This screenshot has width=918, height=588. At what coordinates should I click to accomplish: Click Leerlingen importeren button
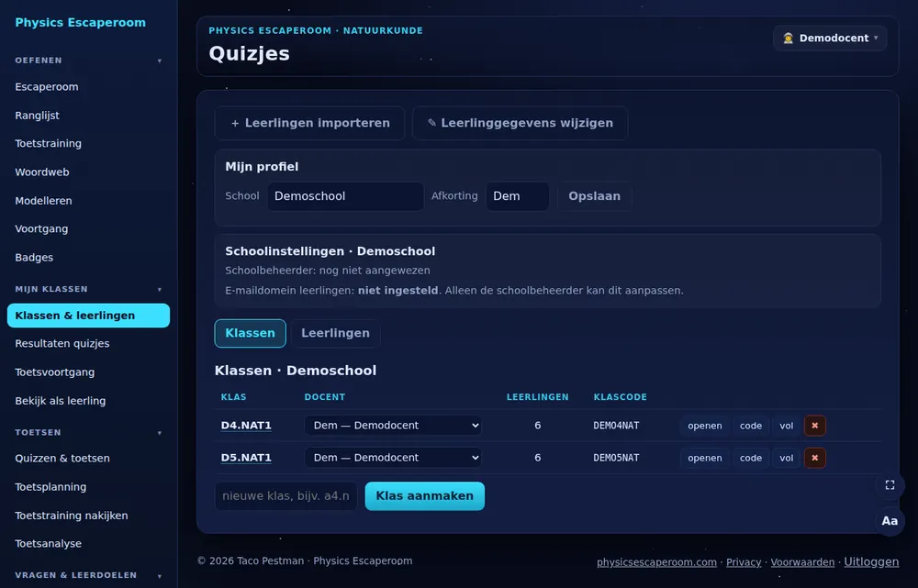click(309, 123)
